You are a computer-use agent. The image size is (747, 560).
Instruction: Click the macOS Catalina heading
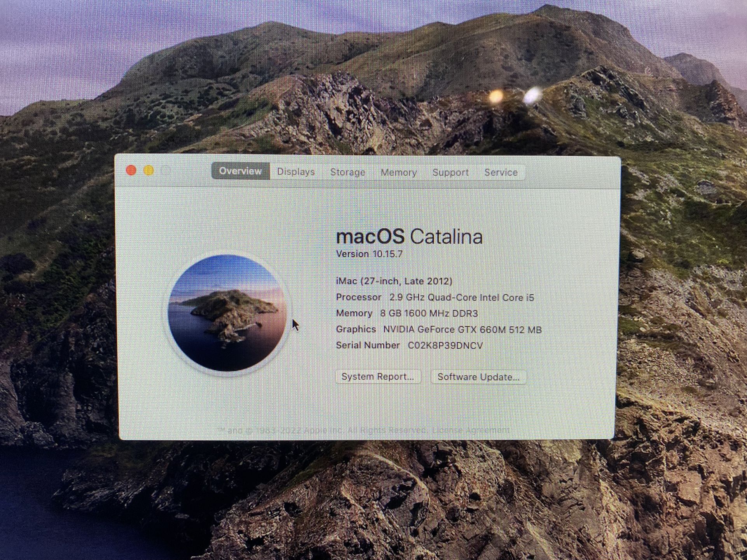coord(409,236)
